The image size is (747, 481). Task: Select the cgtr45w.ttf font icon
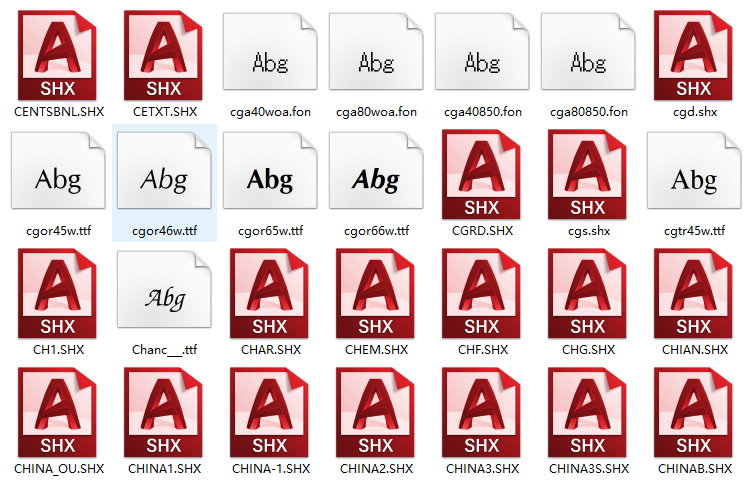[694, 170]
